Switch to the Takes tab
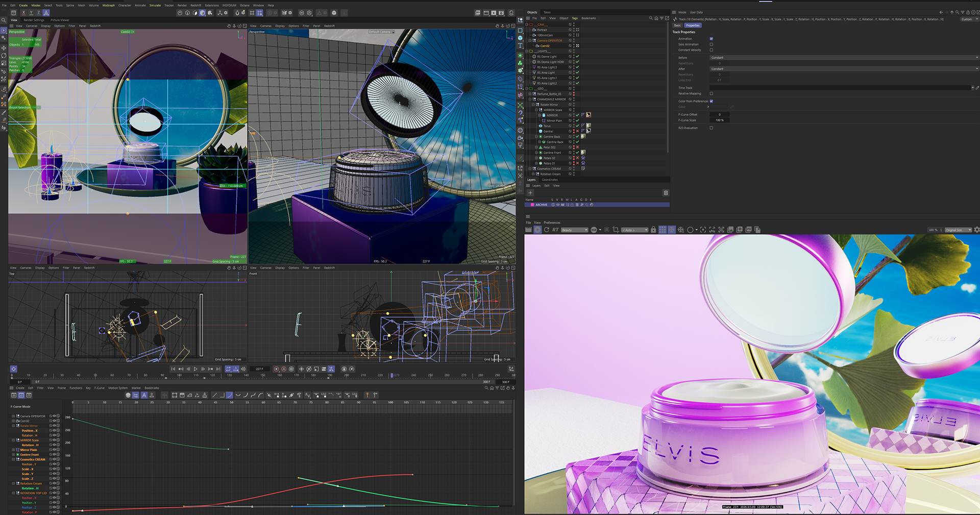Viewport: 980px width, 515px height. [547, 12]
